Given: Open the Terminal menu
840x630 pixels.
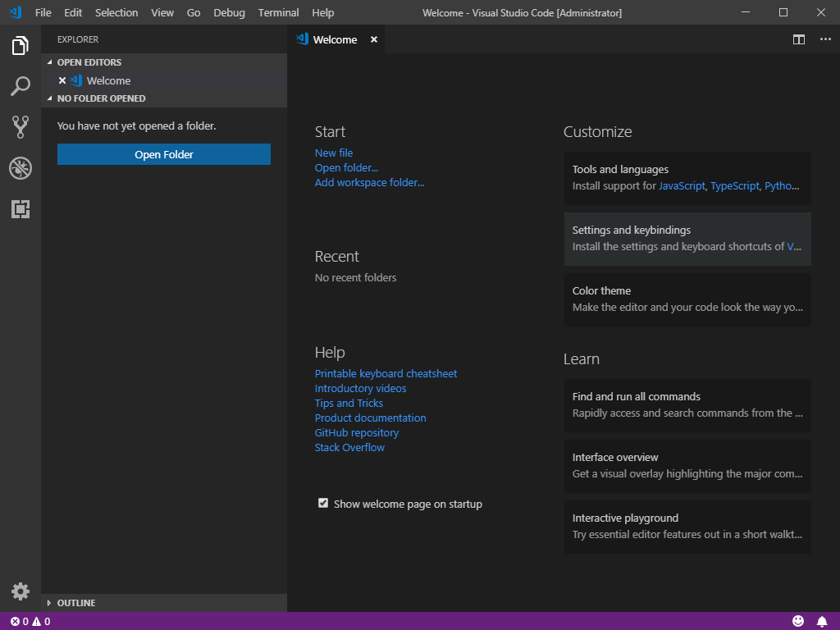Looking at the screenshot, I should click(278, 12).
